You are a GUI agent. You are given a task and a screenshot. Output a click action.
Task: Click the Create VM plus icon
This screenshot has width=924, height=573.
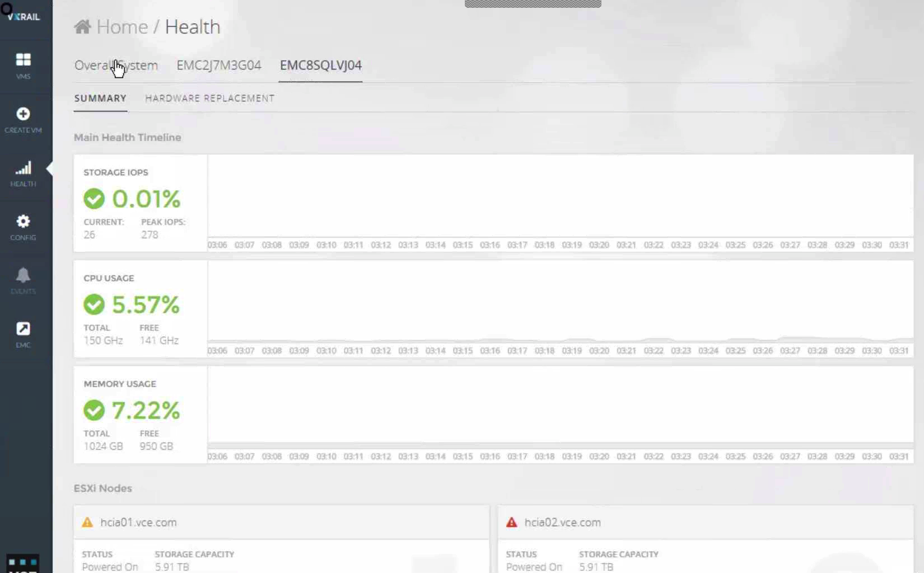pyautogui.click(x=23, y=114)
